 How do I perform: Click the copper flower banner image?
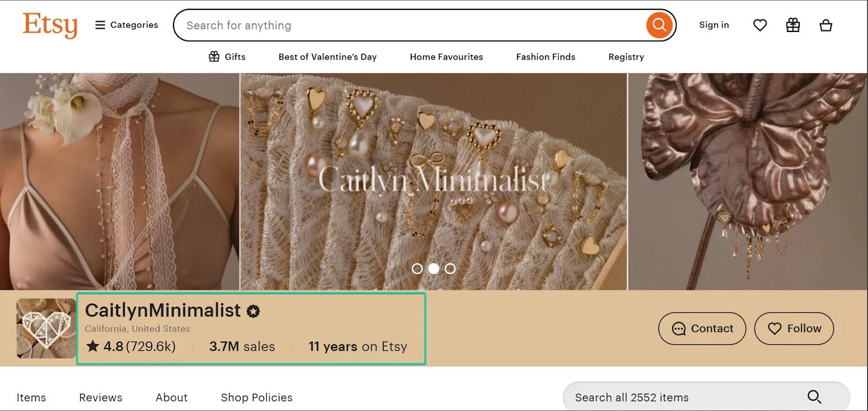pyautogui.click(x=748, y=181)
